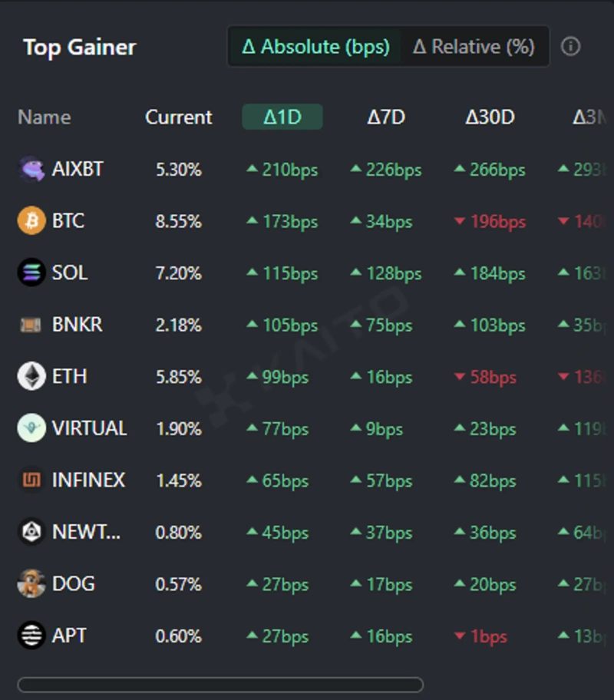Click the DOG token avatar icon
Viewport: 614px width, 700px height.
(31, 584)
